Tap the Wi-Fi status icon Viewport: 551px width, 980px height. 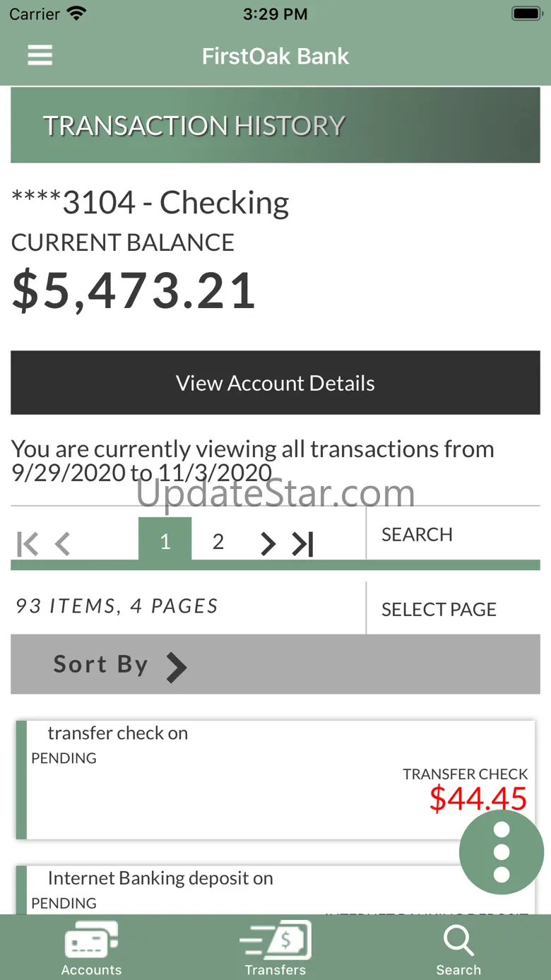point(76,13)
